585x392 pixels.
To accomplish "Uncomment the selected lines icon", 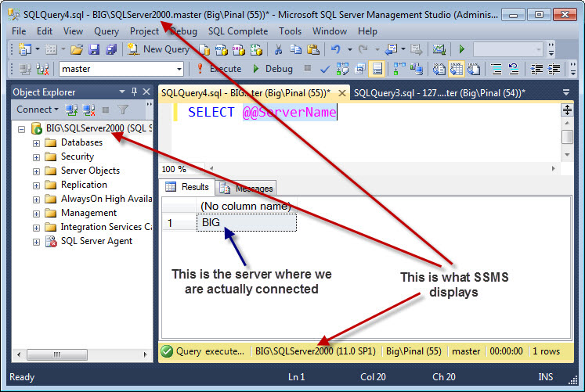I will tap(514, 69).
